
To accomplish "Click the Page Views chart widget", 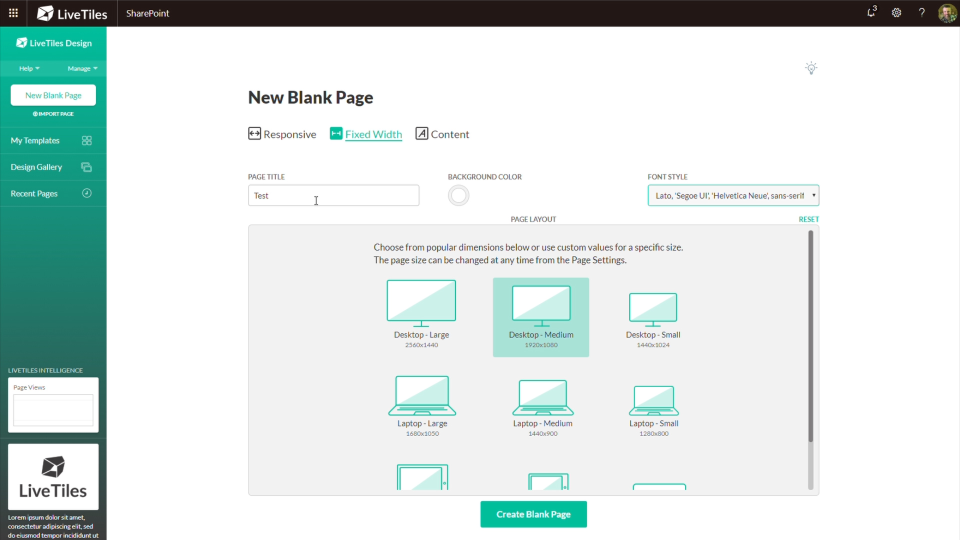I will click(x=53, y=405).
